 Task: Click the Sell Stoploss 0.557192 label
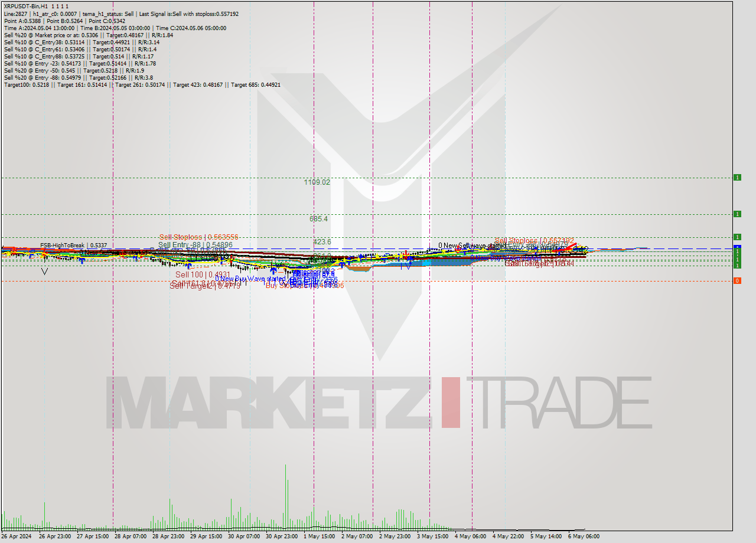coord(535,241)
